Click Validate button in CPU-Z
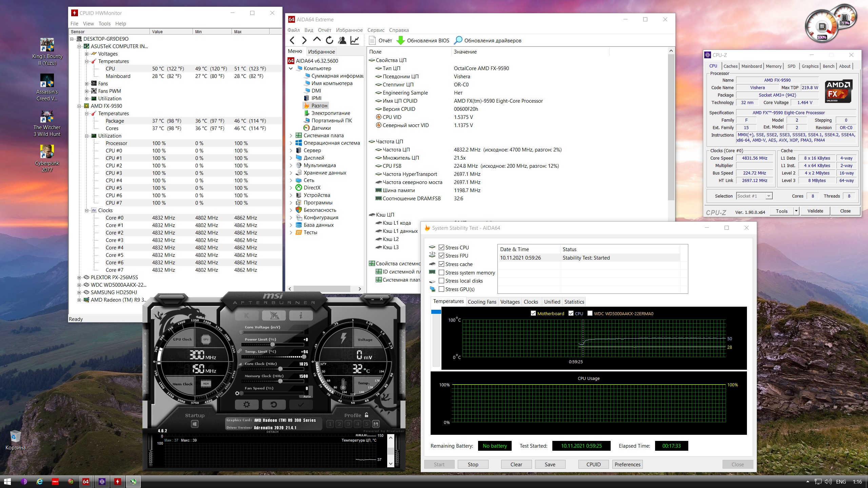 (815, 211)
